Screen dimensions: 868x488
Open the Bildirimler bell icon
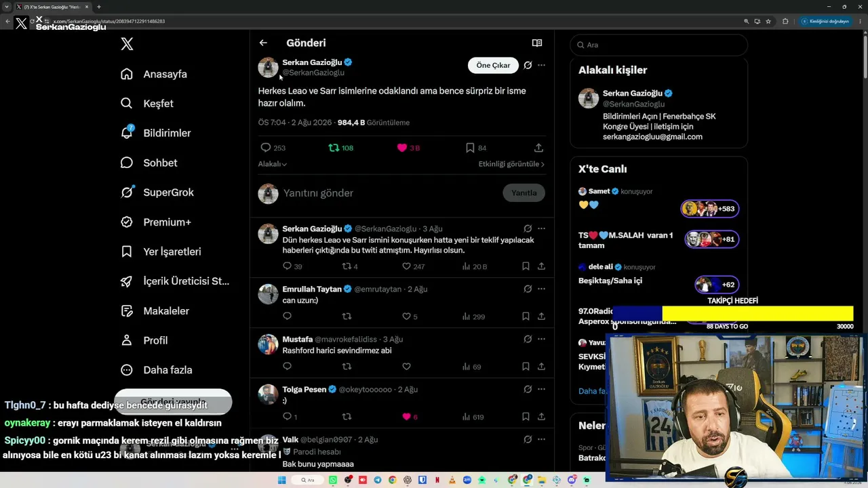[127, 133]
